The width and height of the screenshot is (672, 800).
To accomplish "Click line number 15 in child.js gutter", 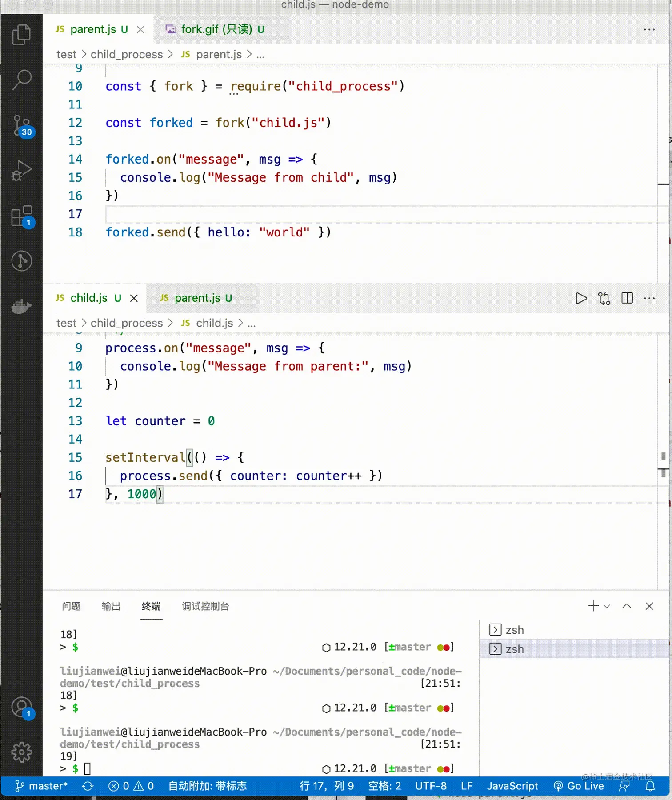I will click(x=75, y=457).
